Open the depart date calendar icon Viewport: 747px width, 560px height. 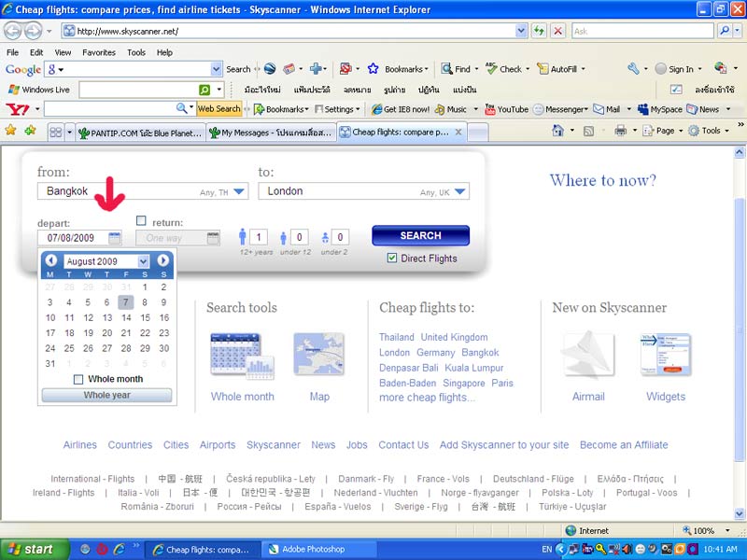coord(114,238)
